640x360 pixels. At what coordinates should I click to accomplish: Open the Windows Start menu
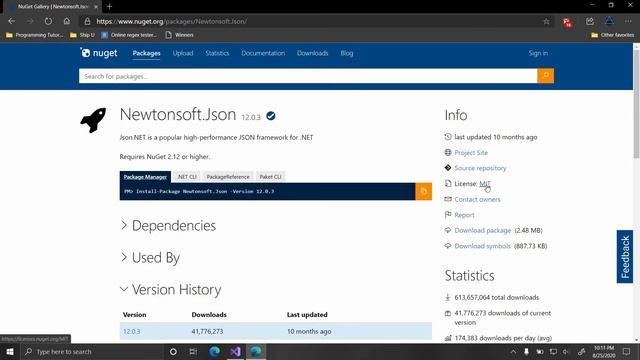tap(10, 351)
